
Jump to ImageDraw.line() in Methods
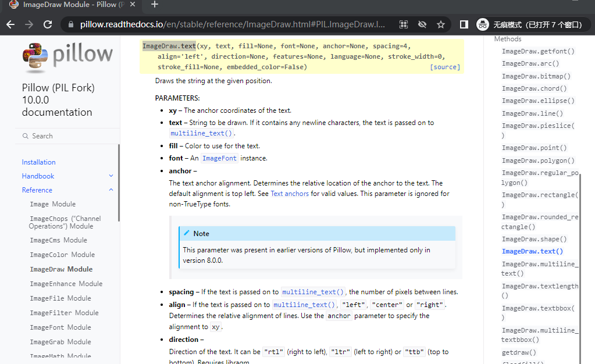coord(532,113)
